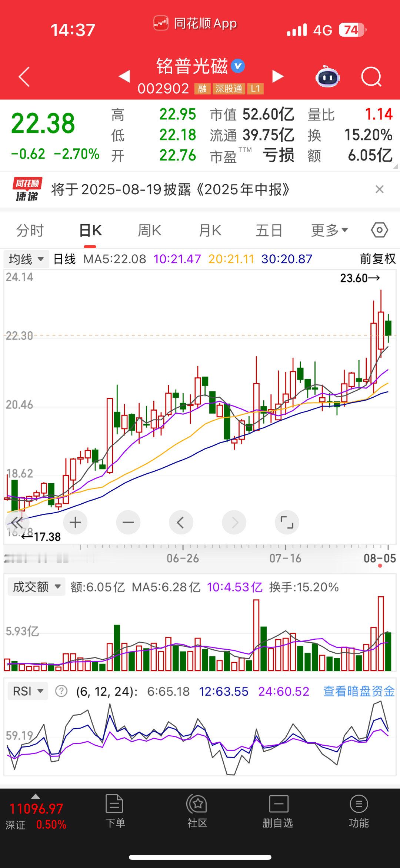Tap stock name 铭普光磁
This screenshot has width=400, height=868.
coord(192,66)
